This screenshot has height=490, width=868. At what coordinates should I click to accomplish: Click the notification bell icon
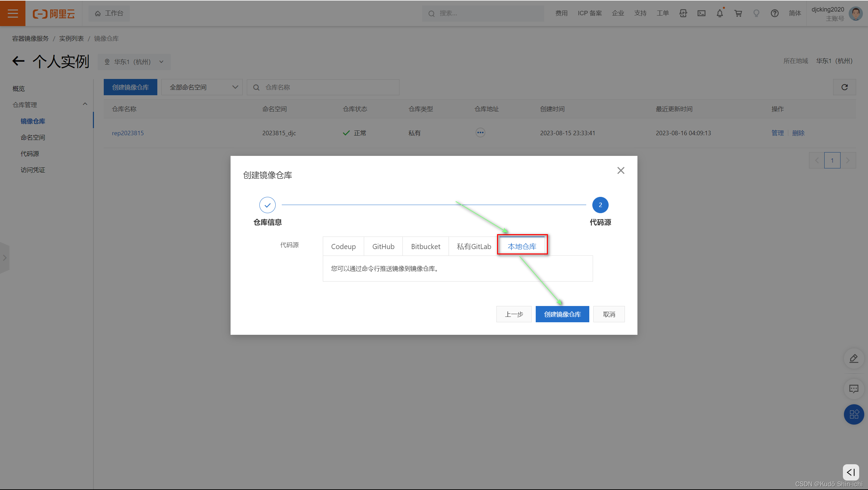[x=719, y=13]
